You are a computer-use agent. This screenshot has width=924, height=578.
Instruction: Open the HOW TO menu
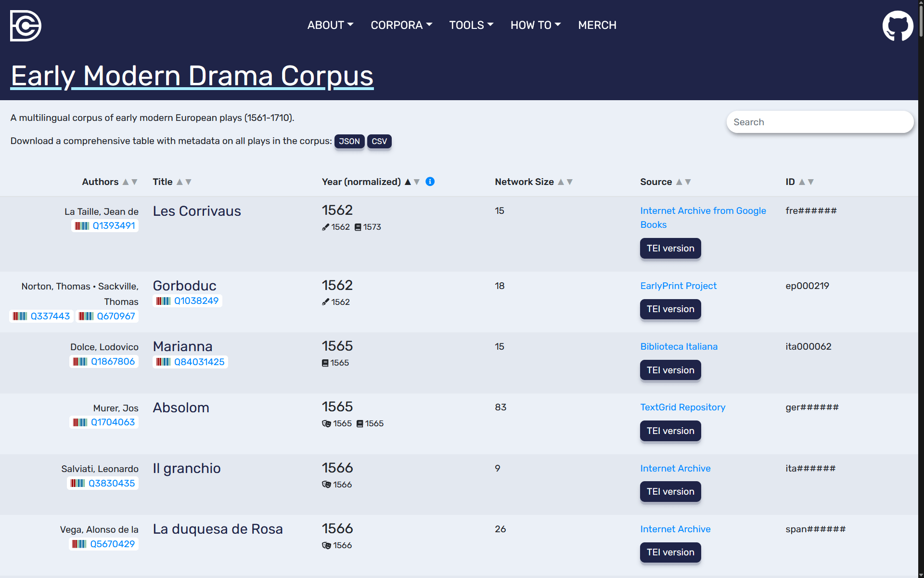[x=536, y=25]
